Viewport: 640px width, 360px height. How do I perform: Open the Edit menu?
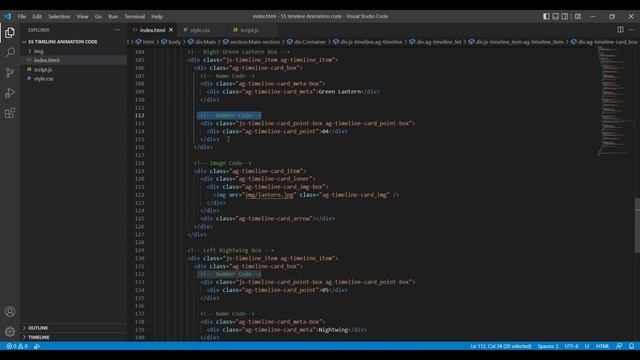(37, 17)
